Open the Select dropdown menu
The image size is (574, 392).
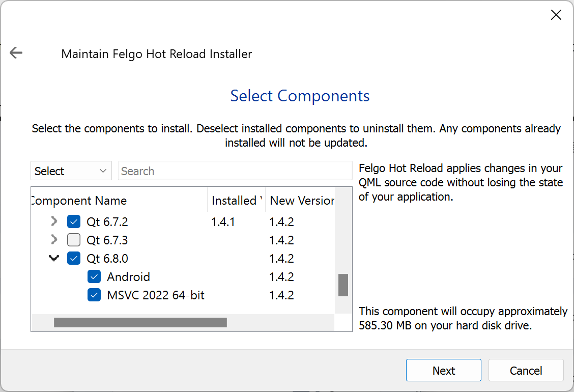[x=71, y=171]
